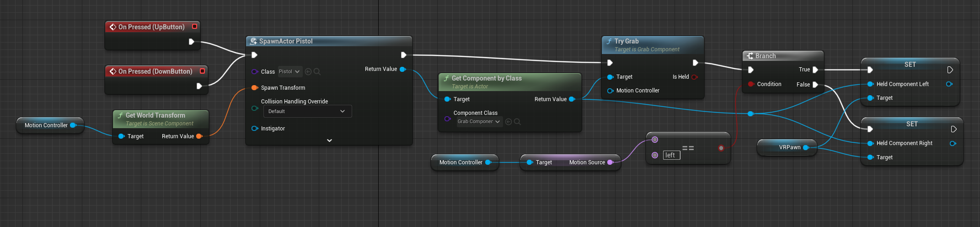Click the exec input pin on Try Grab
This screenshot has width=980, height=227.
610,63
